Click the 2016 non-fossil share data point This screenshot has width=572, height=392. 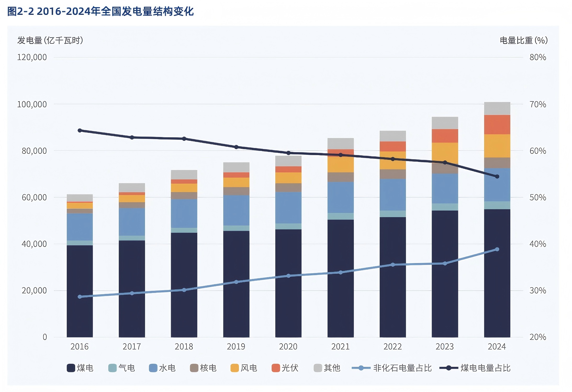80,297
